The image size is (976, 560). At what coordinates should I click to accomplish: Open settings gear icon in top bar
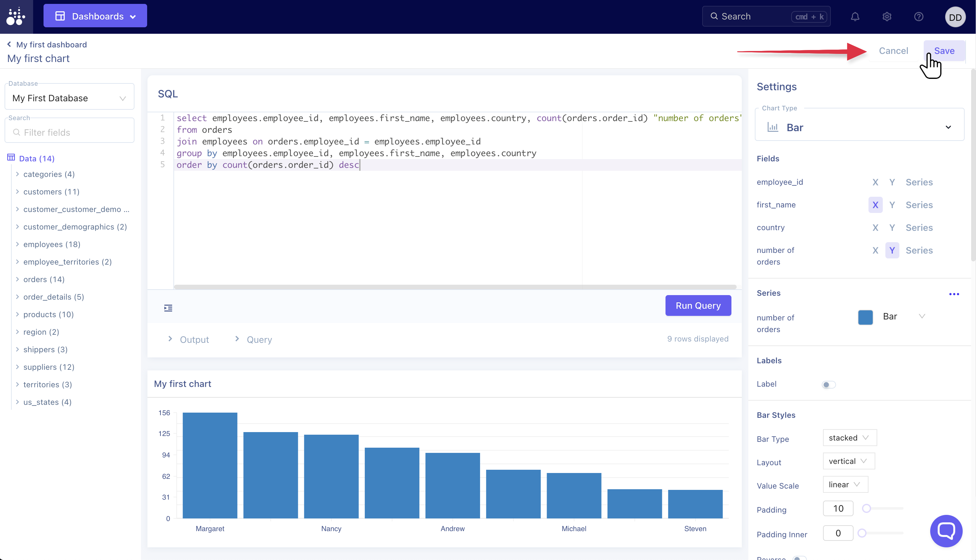point(887,17)
